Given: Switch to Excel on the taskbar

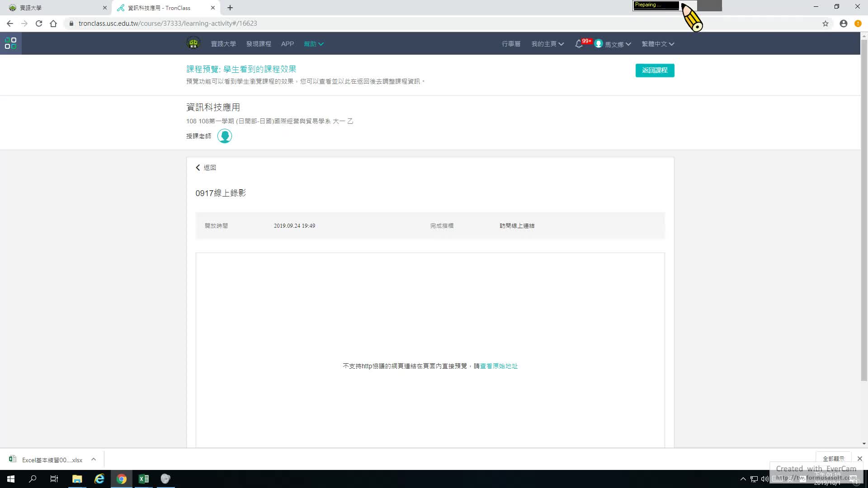Looking at the screenshot, I should [x=144, y=479].
